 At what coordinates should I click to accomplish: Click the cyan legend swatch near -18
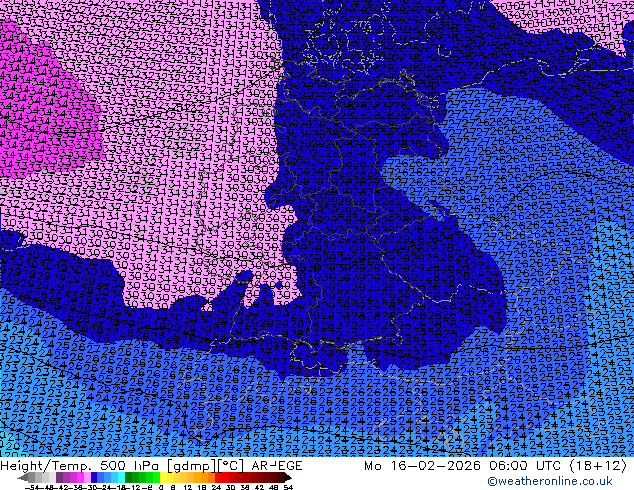tap(121, 477)
